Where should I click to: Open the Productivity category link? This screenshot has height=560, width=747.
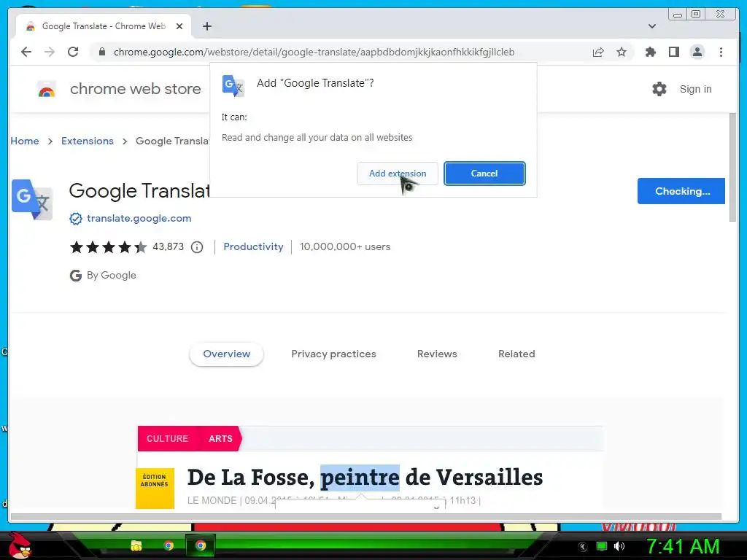[x=253, y=246]
